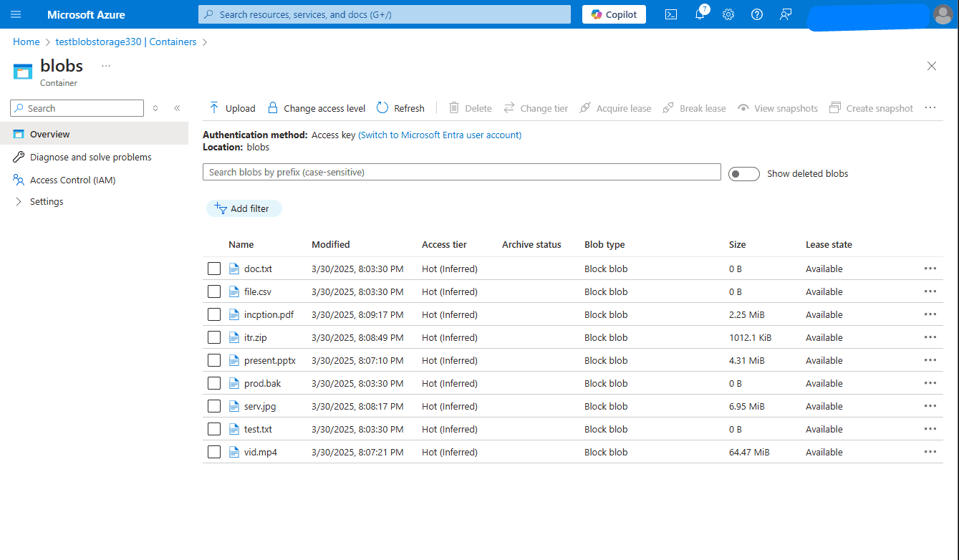Viewport: 959px width, 560px height.
Task: Open the toolbar overflow ellipsis menu
Action: (x=930, y=107)
